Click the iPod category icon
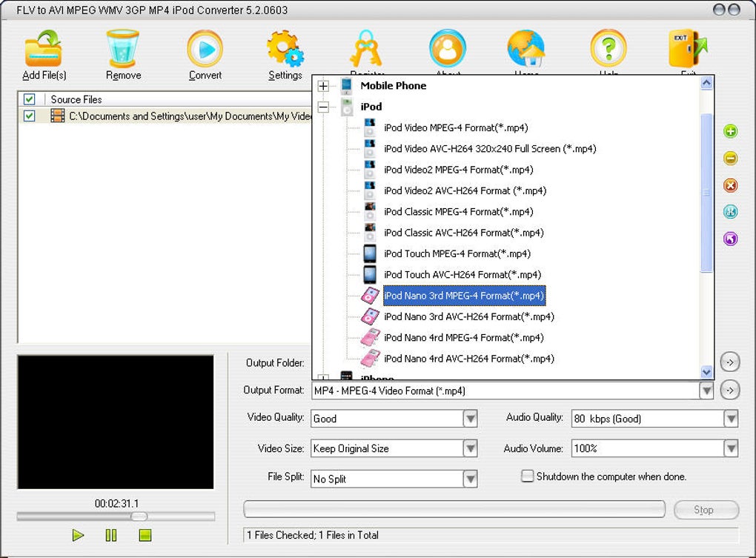Viewport: 756px width, 558px height. click(x=346, y=107)
